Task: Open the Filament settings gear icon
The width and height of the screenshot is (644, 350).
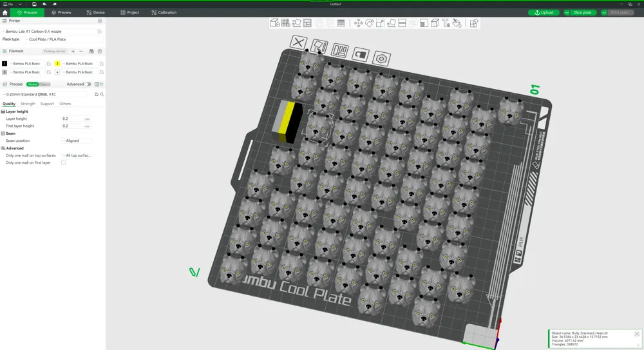Action: point(100,51)
